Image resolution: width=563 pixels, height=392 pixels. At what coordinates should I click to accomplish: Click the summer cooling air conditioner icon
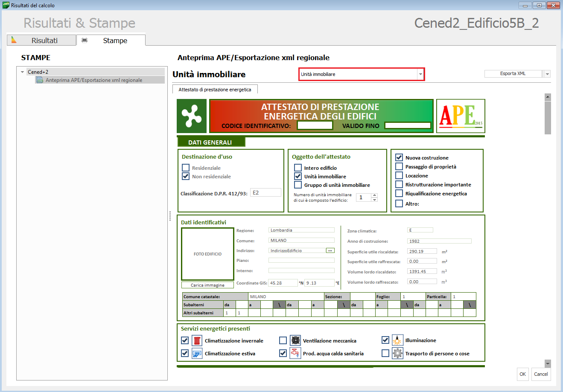[197, 353]
